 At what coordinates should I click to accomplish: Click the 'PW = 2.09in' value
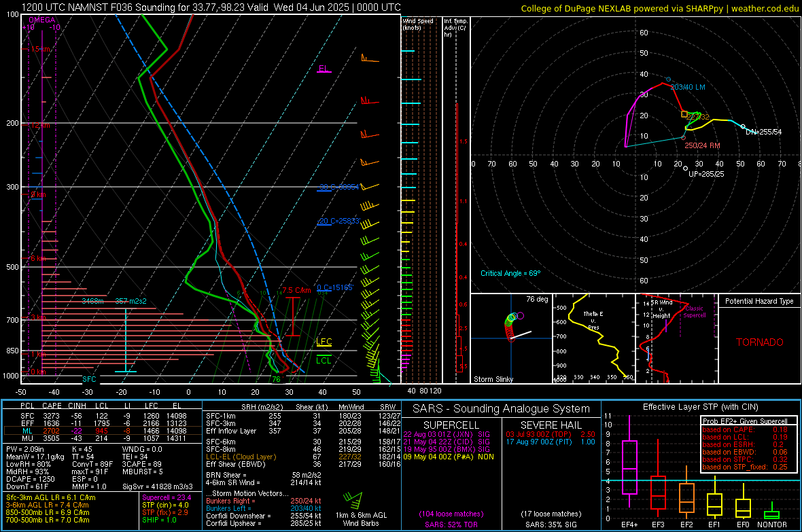point(25,449)
